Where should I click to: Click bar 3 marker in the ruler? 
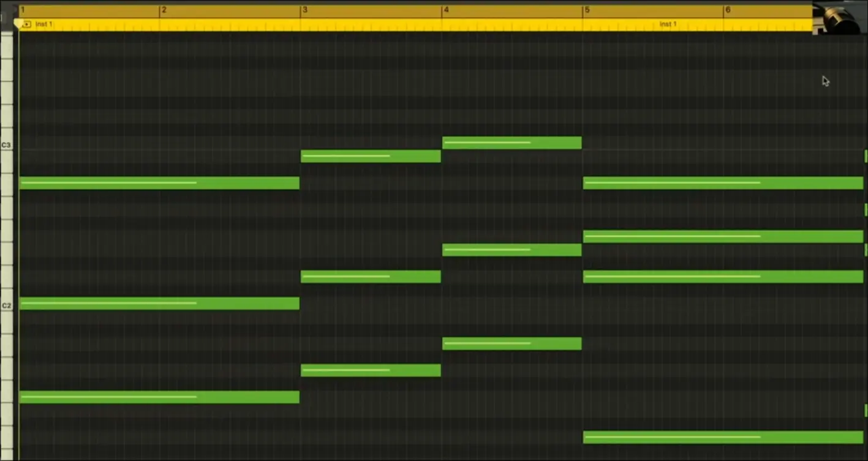pyautogui.click(x=304, y=10)
